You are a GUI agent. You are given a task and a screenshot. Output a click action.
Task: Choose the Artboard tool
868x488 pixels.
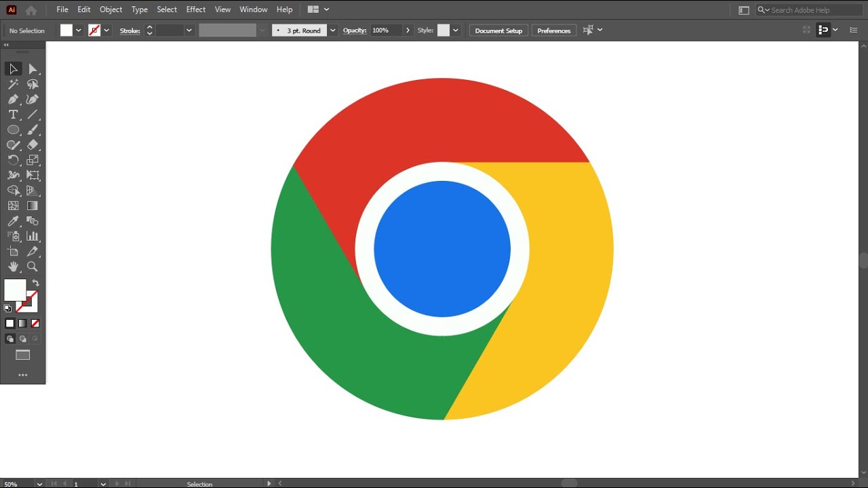(x=13, y=251)
